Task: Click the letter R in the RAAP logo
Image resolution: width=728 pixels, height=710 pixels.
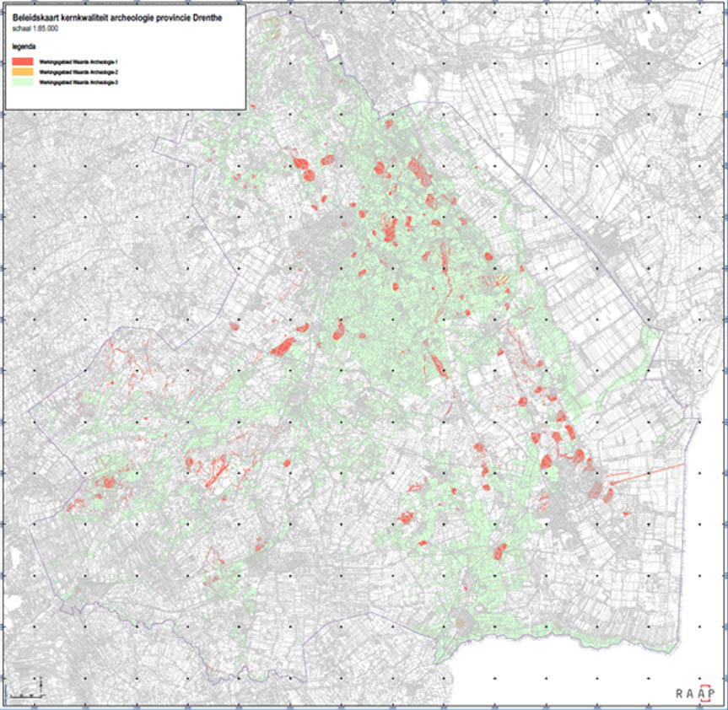Action: (x=679, y=694)
